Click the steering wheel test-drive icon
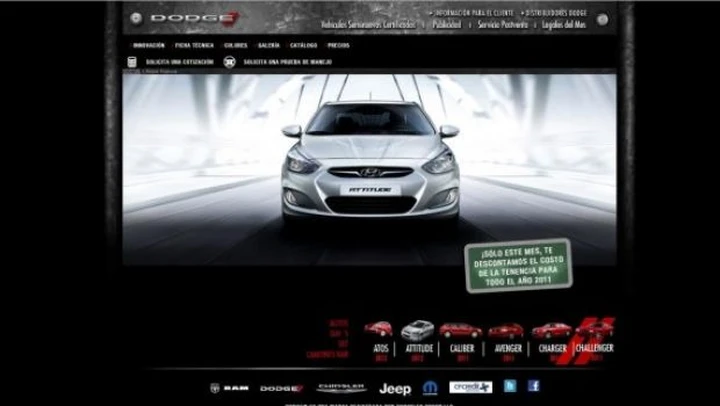 (229, 62)
